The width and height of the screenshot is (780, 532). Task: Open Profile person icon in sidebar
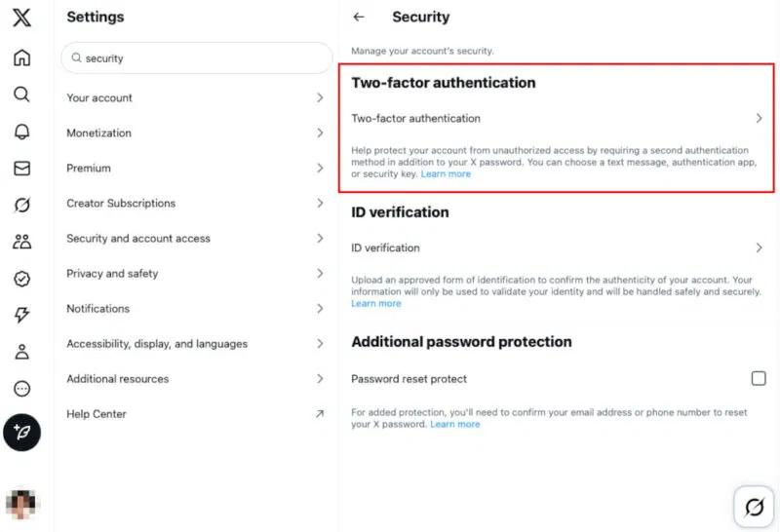click(21, 352)
